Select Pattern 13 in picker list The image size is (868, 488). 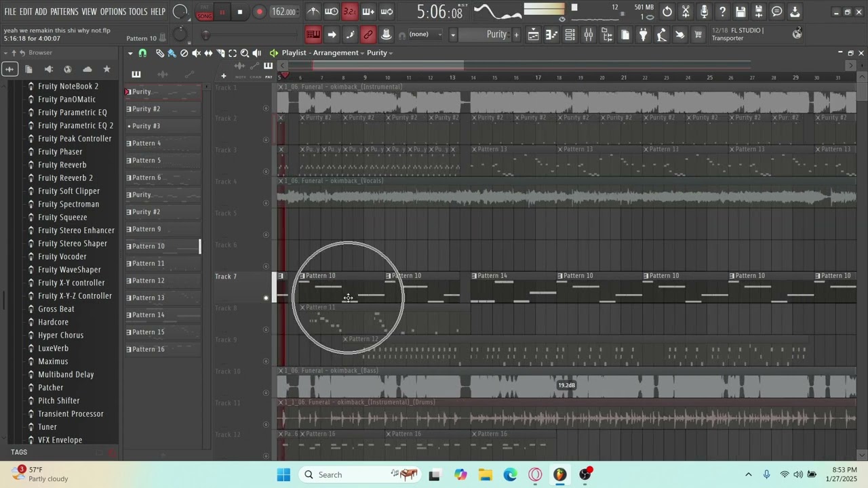point(163,298)
